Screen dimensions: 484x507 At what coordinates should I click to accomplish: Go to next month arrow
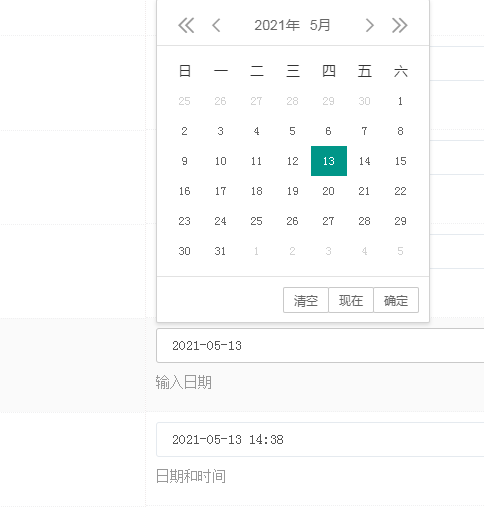pyautogui.click(x=369, y=26)
